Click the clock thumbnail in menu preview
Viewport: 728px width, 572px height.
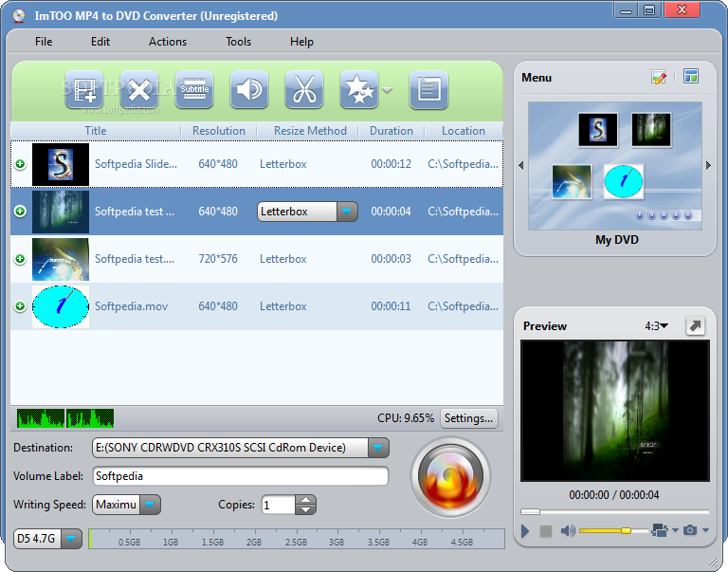pyautogui.click(x=623, y=181)
